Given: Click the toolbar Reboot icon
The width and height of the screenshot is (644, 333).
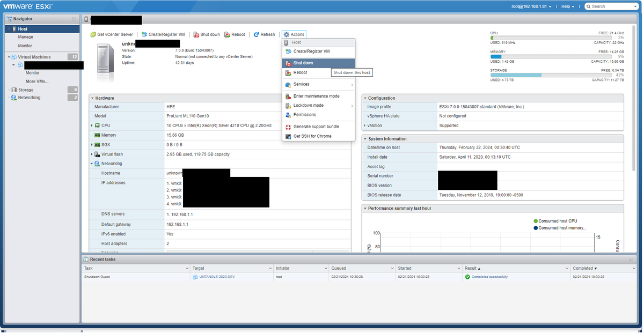Looking at the screenshot, I should point(228,34).
